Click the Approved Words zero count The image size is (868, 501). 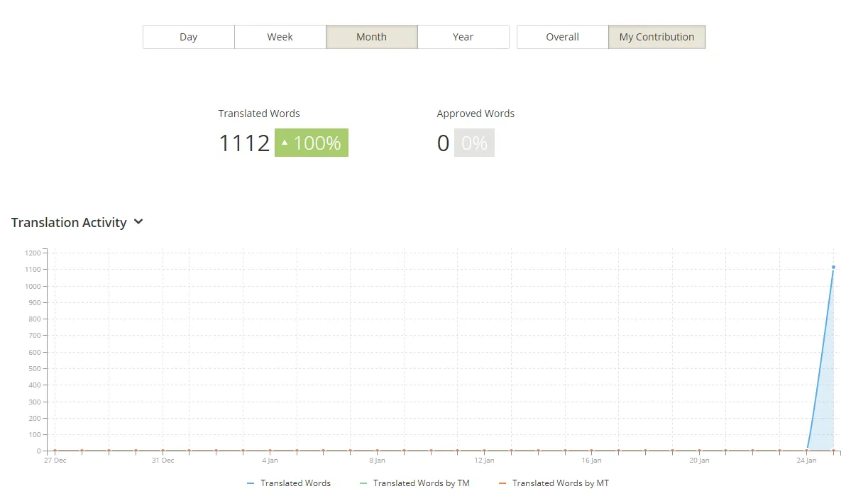443,143
